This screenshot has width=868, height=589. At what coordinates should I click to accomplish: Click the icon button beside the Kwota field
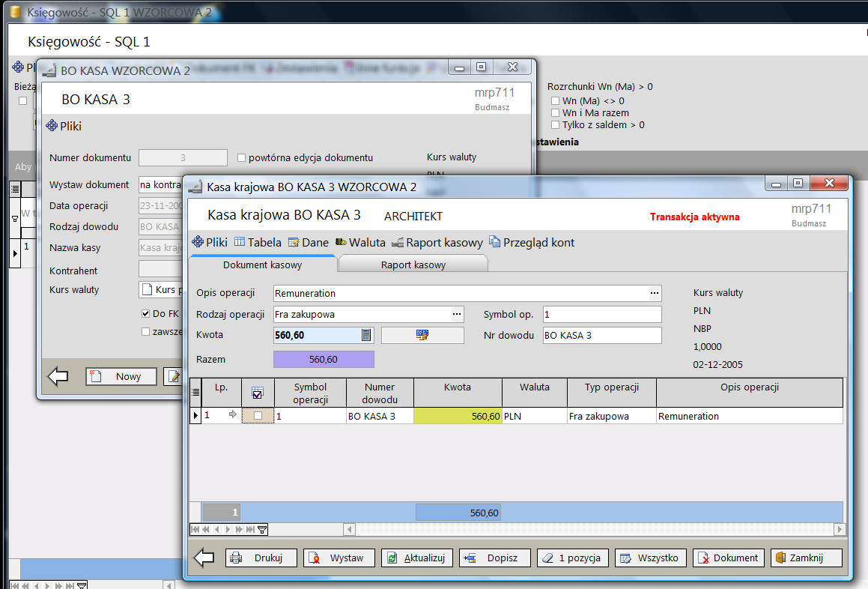click(422, 335)
